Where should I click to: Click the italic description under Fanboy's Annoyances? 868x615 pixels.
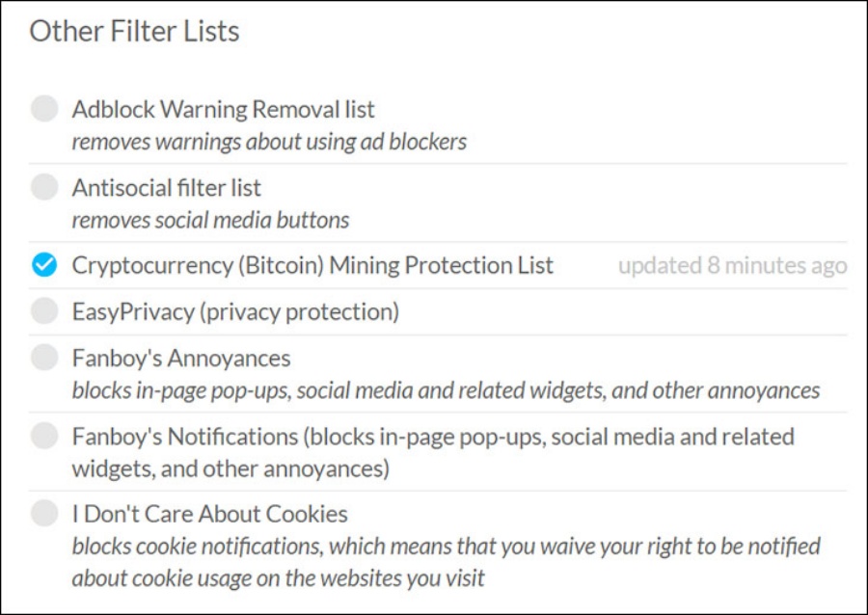[x=446, y=390]
